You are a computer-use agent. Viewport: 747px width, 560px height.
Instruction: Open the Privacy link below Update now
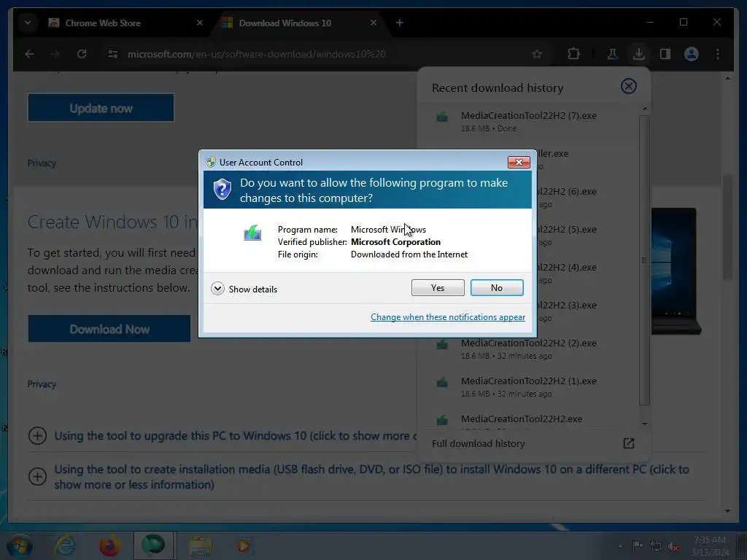42,163
